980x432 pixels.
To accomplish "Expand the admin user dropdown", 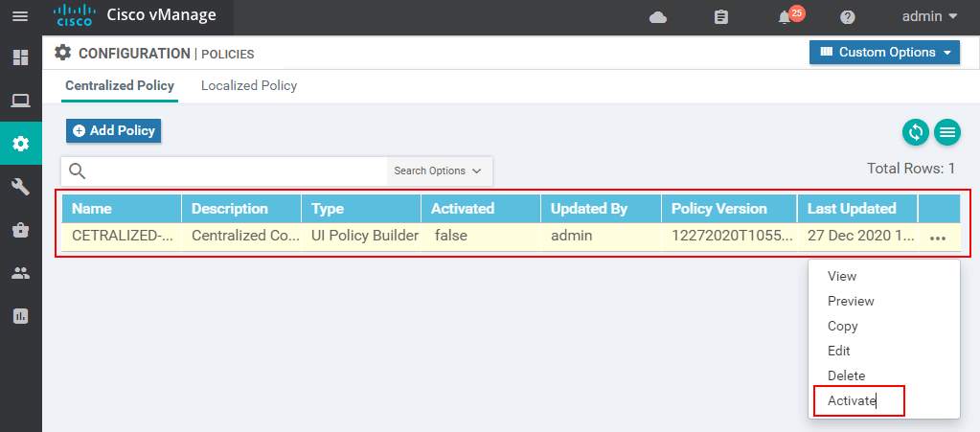I will point(929,16).
